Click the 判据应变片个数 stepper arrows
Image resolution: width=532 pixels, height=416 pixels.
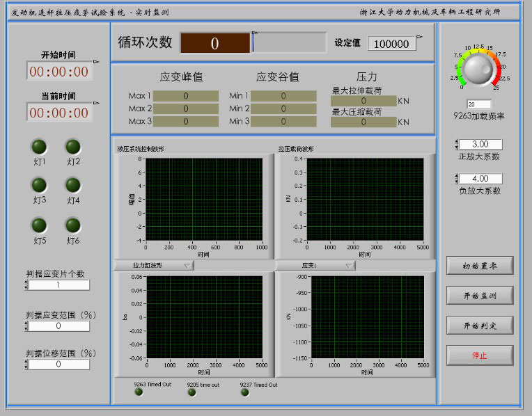coord(26,285)
